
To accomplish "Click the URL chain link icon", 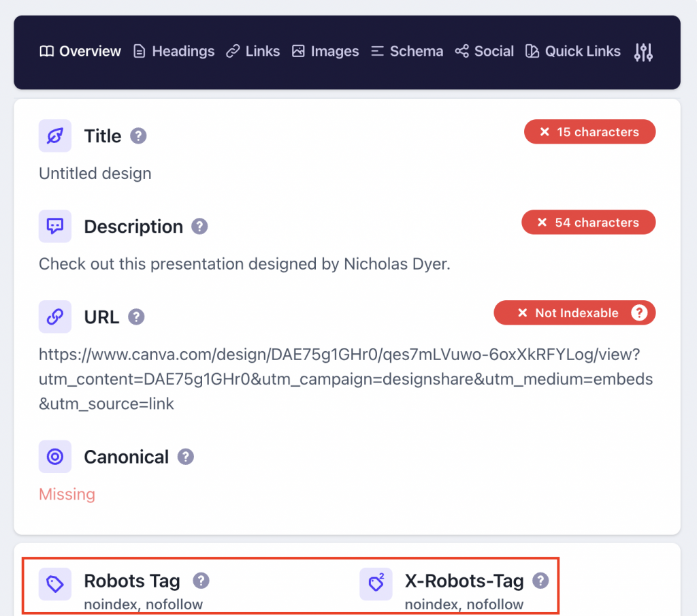I will [x=55, y=317].
